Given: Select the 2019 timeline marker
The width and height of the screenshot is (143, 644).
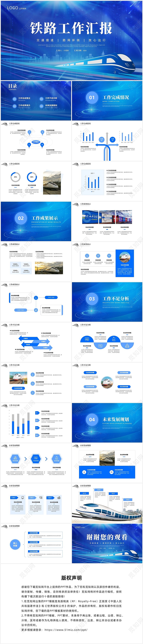Looking at the screenshot, I should point(84,493).
